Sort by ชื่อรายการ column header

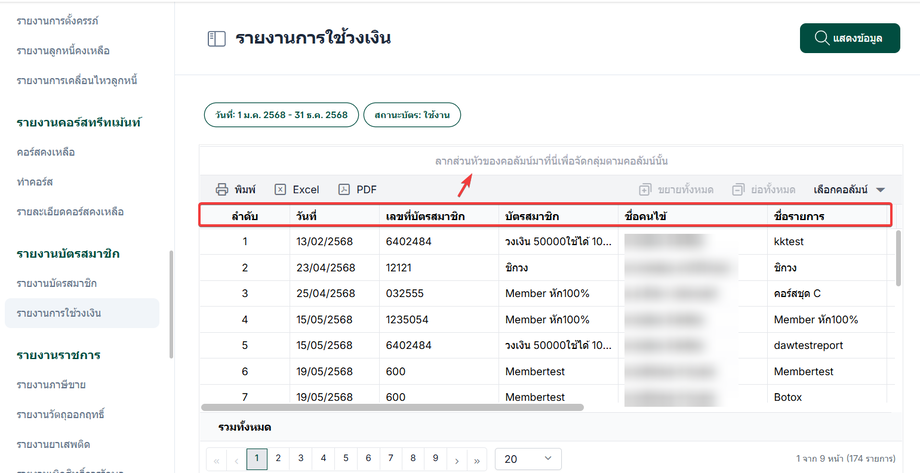[x=829, y=216]
